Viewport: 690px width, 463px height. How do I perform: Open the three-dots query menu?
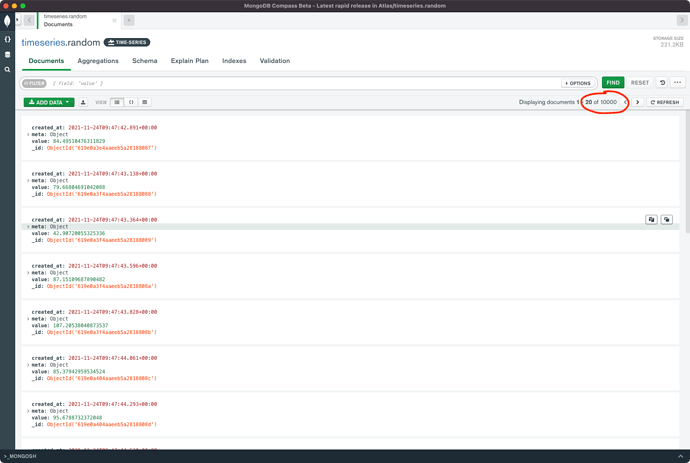coord(677,83)
